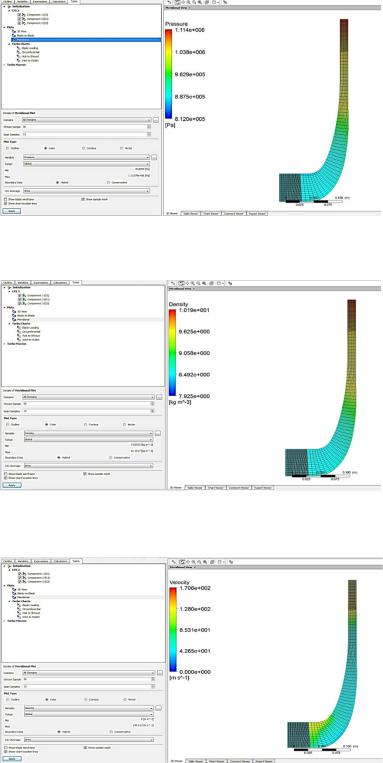
Task: Click Blade Loading chart icon in Pressure window
Action: [18, 48]
